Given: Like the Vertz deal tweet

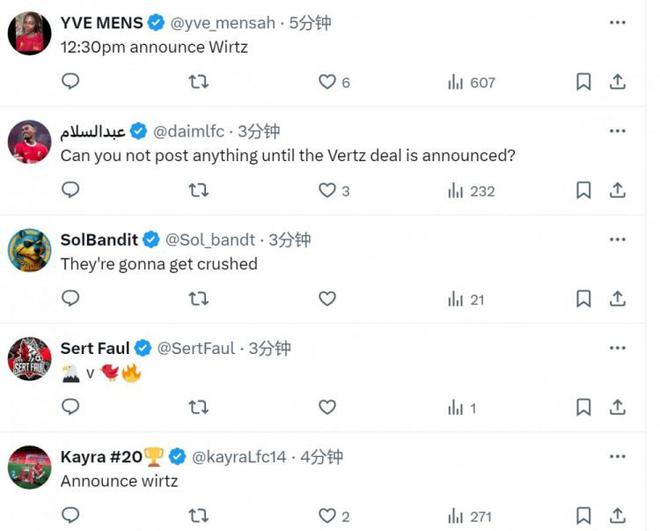Looking at the screenshot, I should click(x=327, y=190).
